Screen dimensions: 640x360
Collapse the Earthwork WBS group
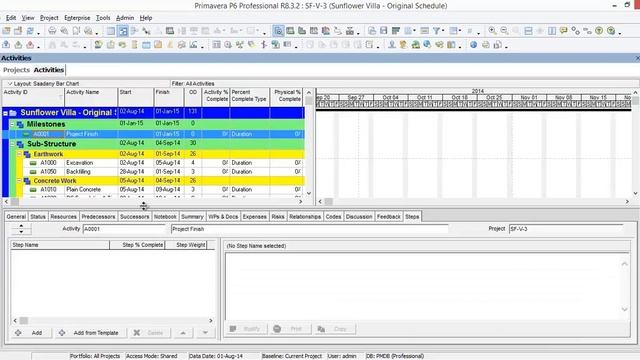click(x=19, y=154)
